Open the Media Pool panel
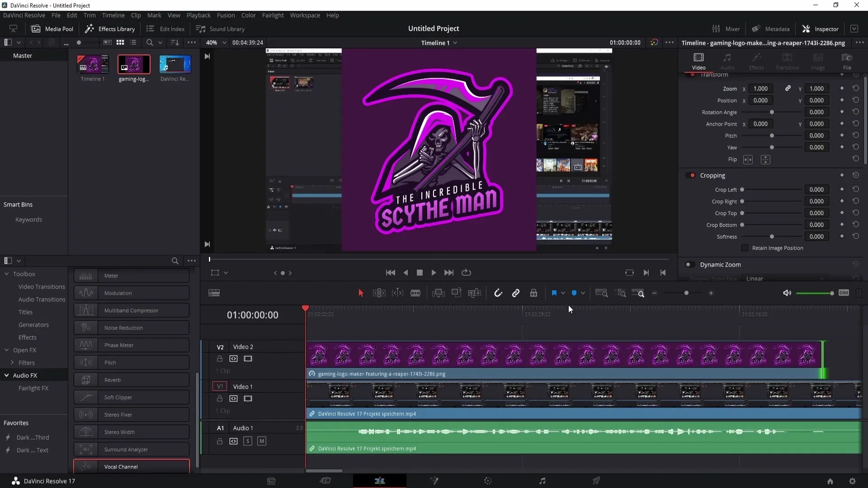This screenshot has width=868, height=488. click(x=52, y=29)
